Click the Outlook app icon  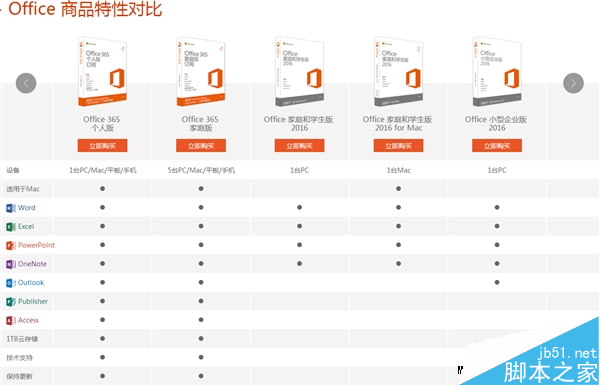pyautogui.click(x=11, y=283)
